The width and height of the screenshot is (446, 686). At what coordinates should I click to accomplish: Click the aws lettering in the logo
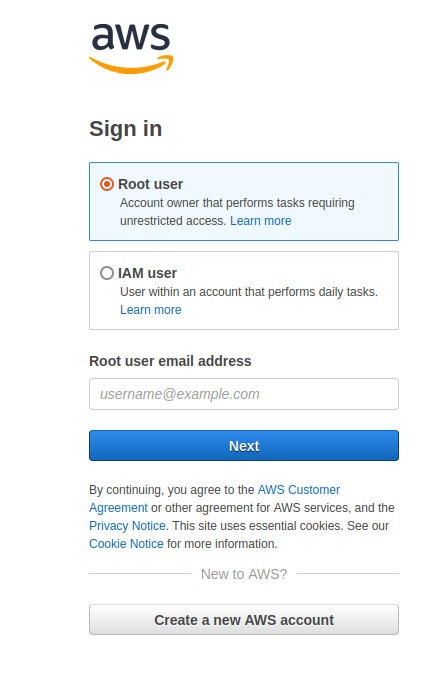coord(130,36)
